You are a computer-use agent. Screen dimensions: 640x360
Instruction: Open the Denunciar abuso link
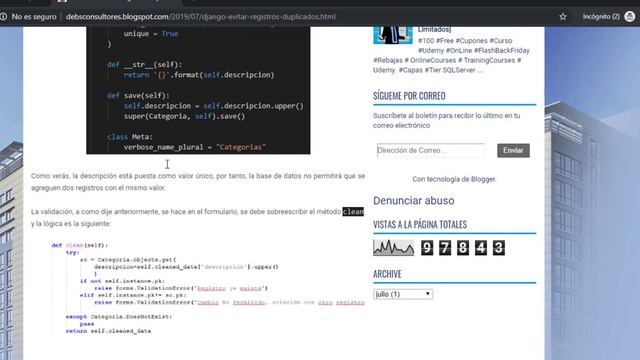click(413, 200)
